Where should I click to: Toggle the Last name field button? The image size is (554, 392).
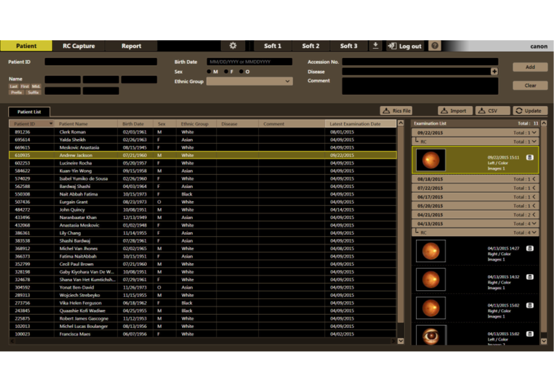pos(13,86)
